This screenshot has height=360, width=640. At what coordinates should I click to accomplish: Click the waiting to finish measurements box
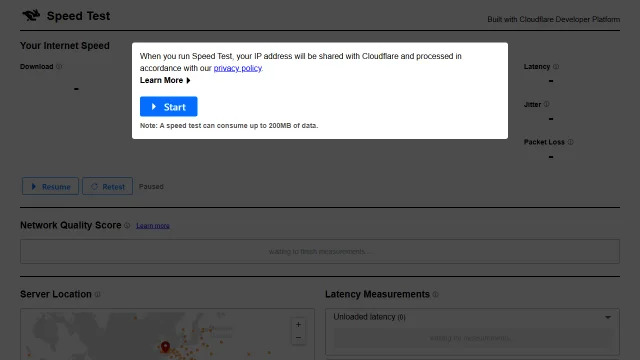(x=320, y=251)
